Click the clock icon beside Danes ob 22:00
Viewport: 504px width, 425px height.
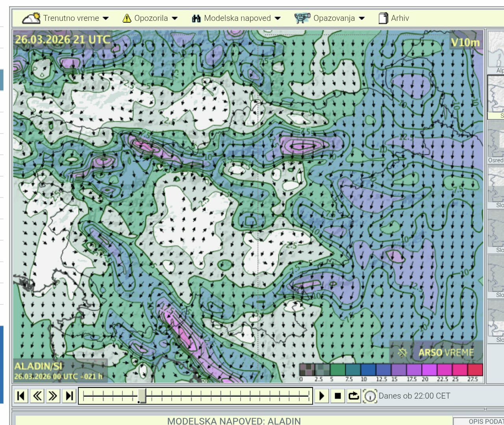click(370, 396)
